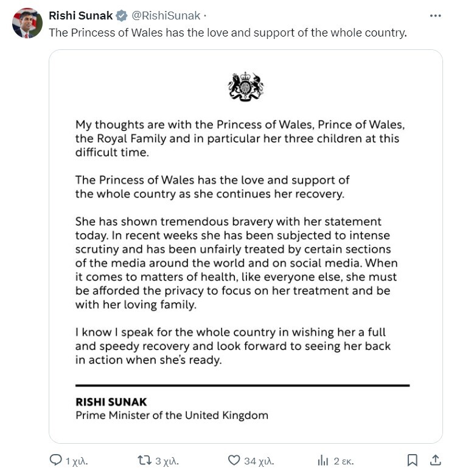
Task: Click Prime Minister of the United Kingdom text
Action: (172, 416)
